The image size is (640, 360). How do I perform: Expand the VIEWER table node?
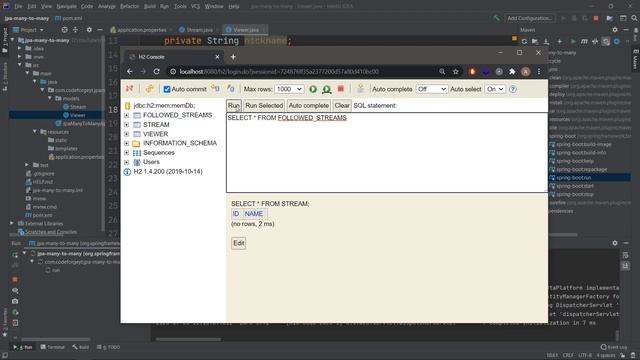127,134
